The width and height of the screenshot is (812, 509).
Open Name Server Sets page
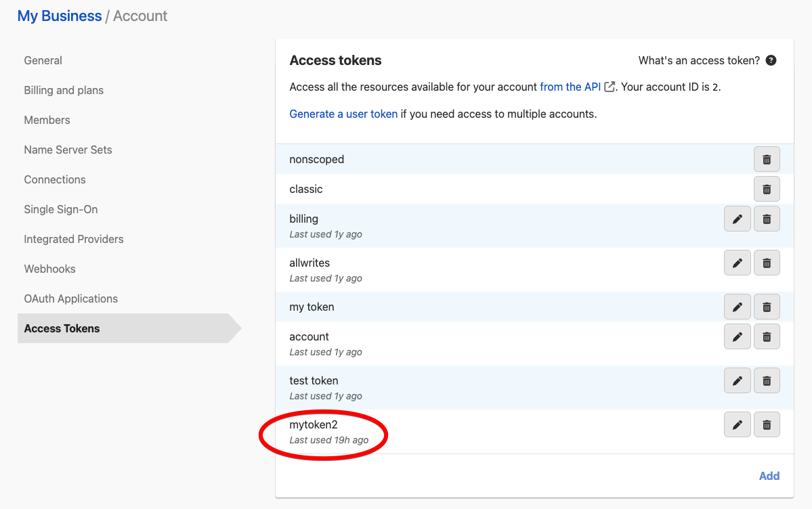point(68,150)
